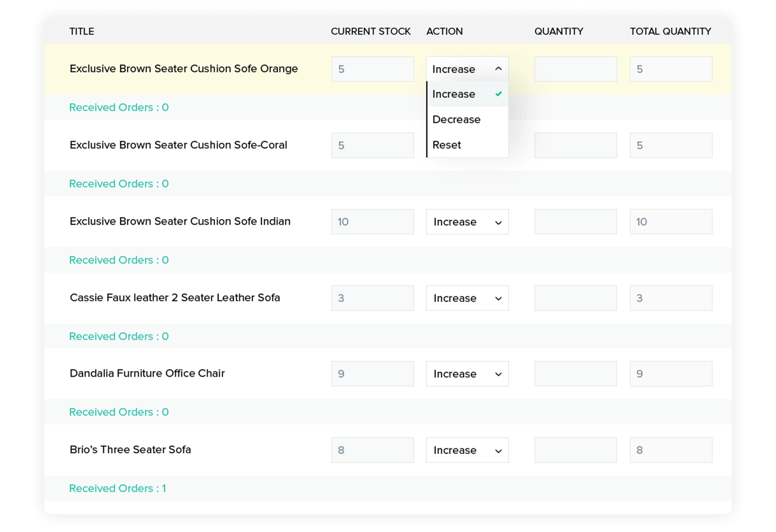The image size is (776, 532).
Task: Click current stock field of Sofe Orange
Action: 372,69
